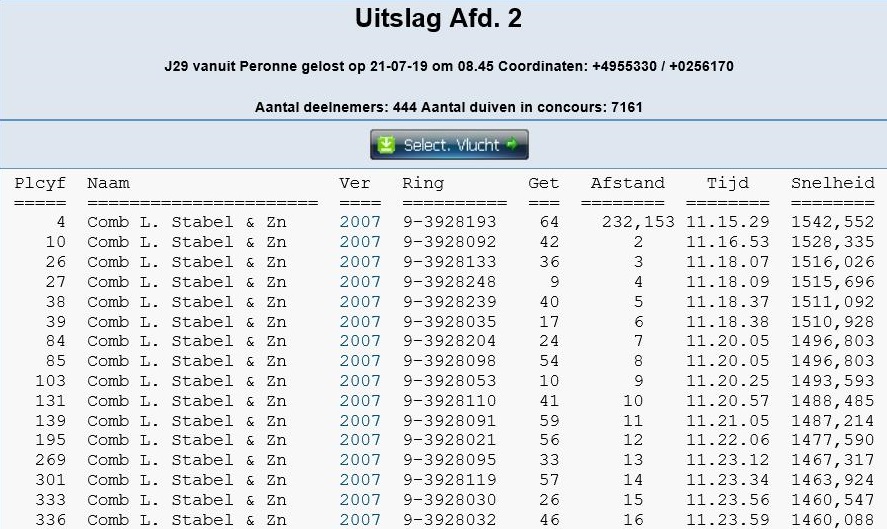Open the 2007 link for ring 9-3928021
This screenshot has width=887, height=529.
click(360, 440)
